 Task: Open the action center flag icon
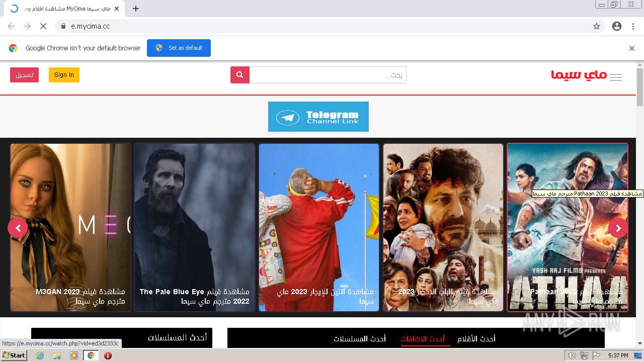tap(596, 355)
